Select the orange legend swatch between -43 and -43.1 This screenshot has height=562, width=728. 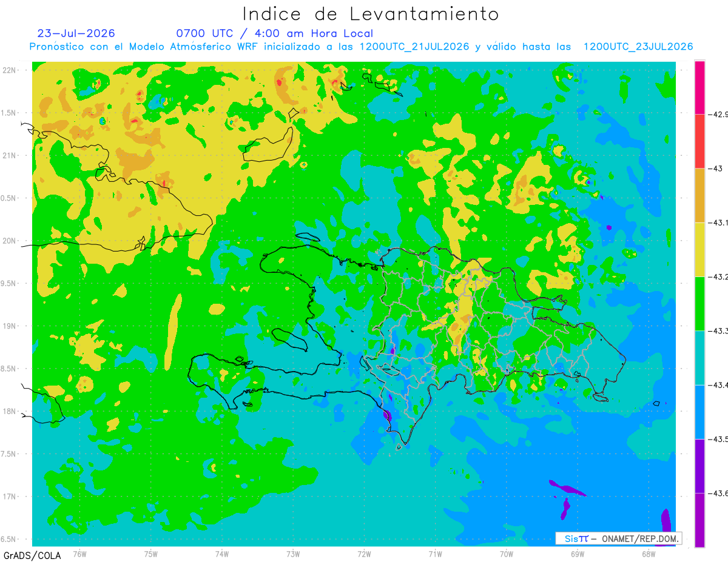[x=699, y=195]
